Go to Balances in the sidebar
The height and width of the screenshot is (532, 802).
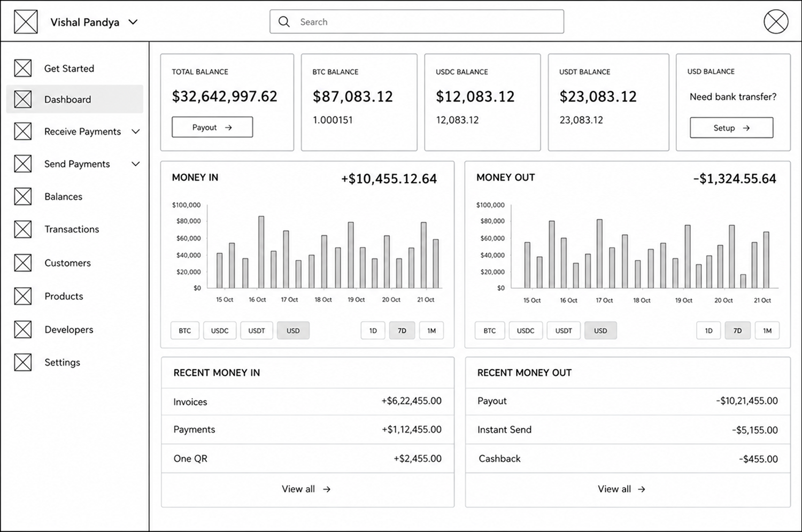tap(75, 197)
